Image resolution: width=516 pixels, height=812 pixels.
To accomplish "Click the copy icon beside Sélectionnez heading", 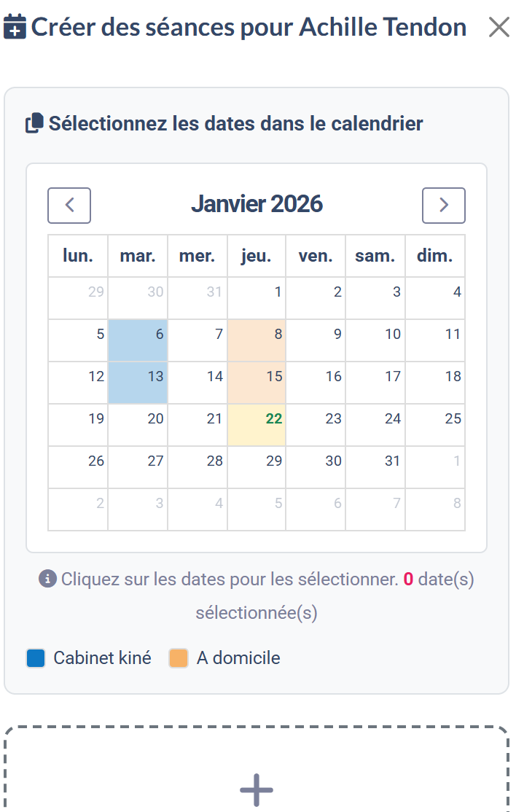I will point(34,124).
